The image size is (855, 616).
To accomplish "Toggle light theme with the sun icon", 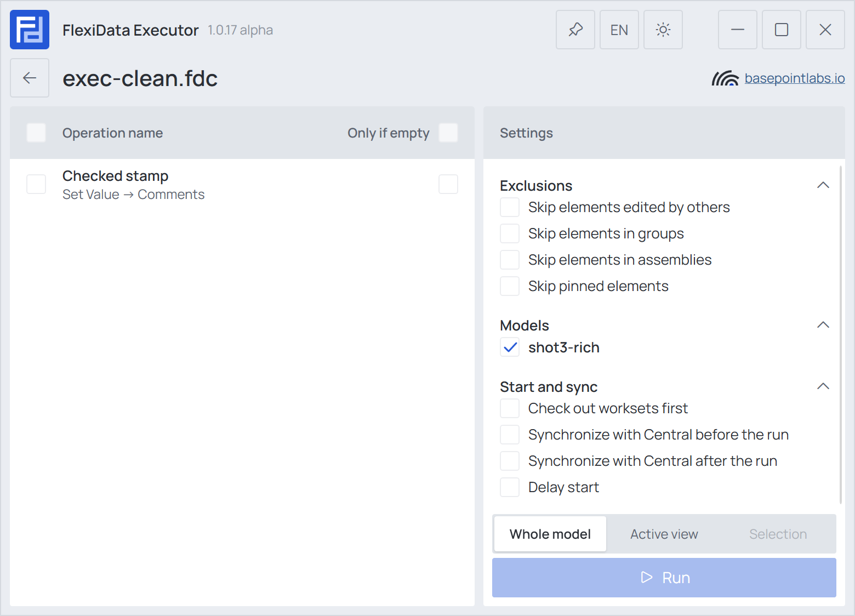I will (663, 30).
